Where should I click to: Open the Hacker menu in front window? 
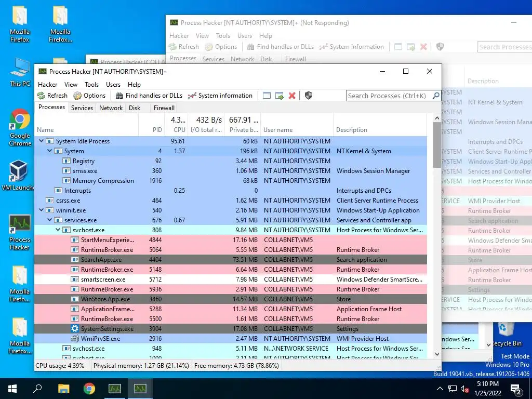(47, 85)
